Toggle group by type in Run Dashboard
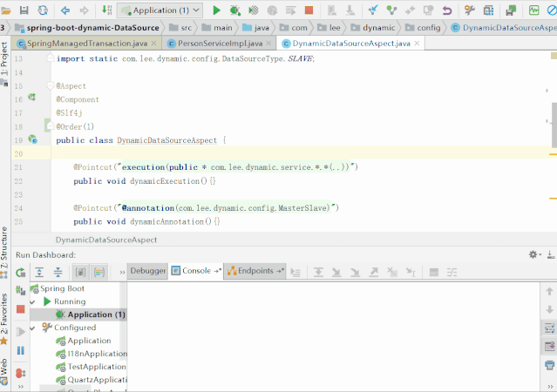Screen dimensions: 557x392 pyautogui.click(x=81, y=273)
